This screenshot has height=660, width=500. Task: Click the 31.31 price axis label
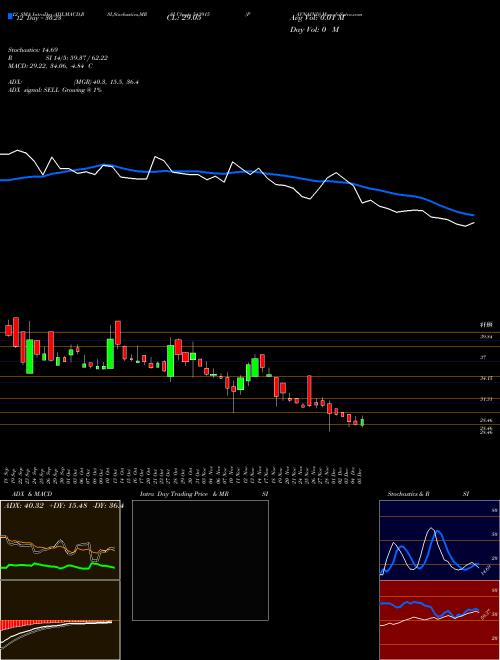pyautogui.click(x=486, y=399)
